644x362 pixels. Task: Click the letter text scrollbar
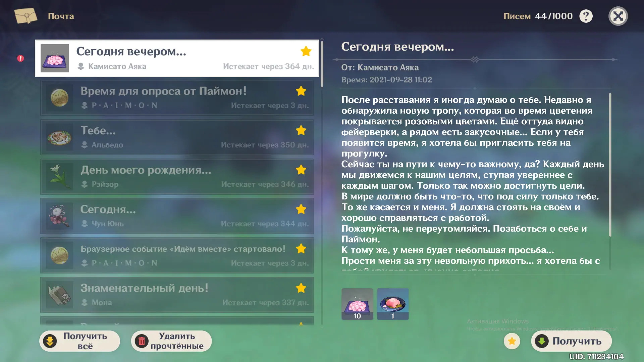[610, 164]
